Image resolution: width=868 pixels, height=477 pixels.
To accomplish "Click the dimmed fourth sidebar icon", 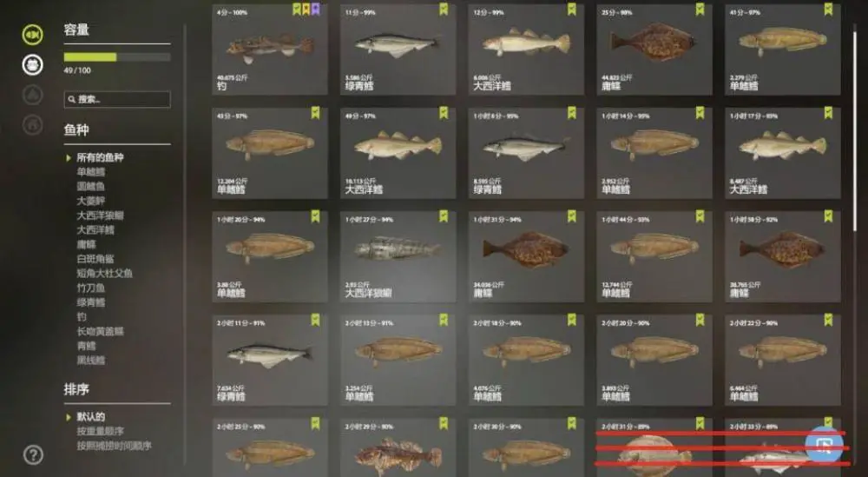I will click(x=33, y=124).
